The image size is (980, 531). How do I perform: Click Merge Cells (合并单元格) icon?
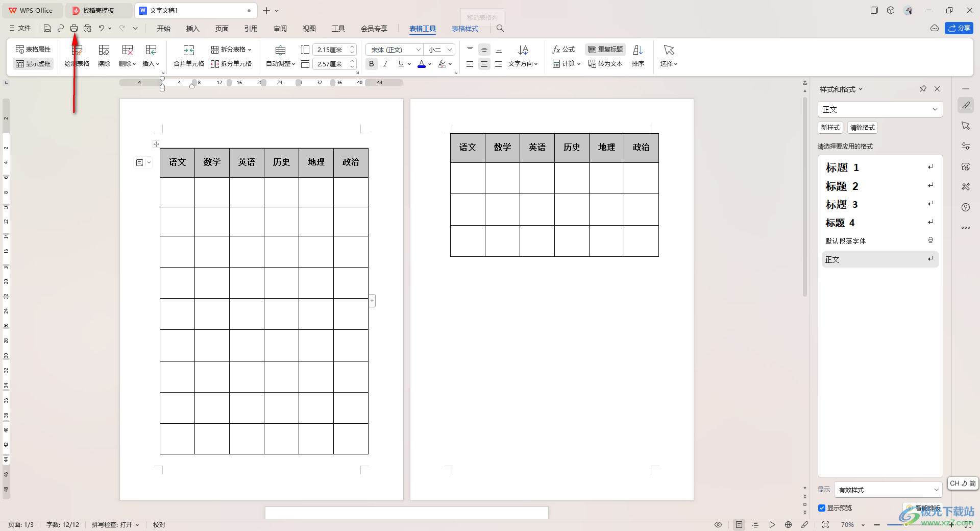pos(189,56)
